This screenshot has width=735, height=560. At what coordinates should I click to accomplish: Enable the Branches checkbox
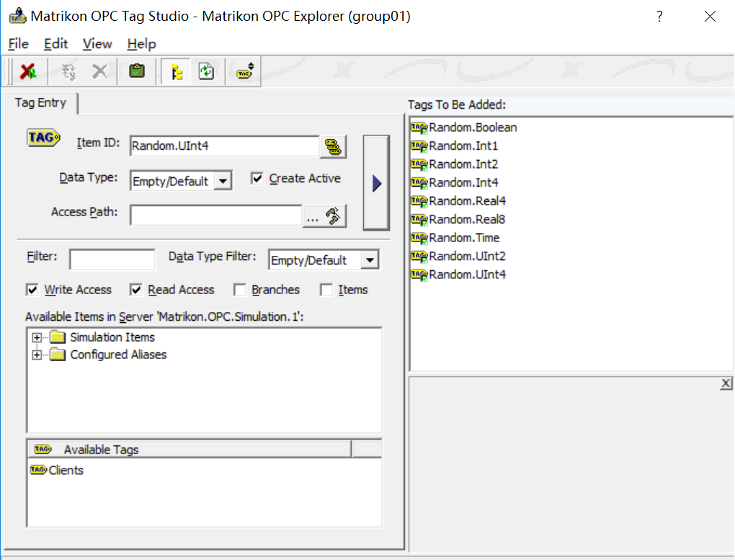click(x=239, y=290)
